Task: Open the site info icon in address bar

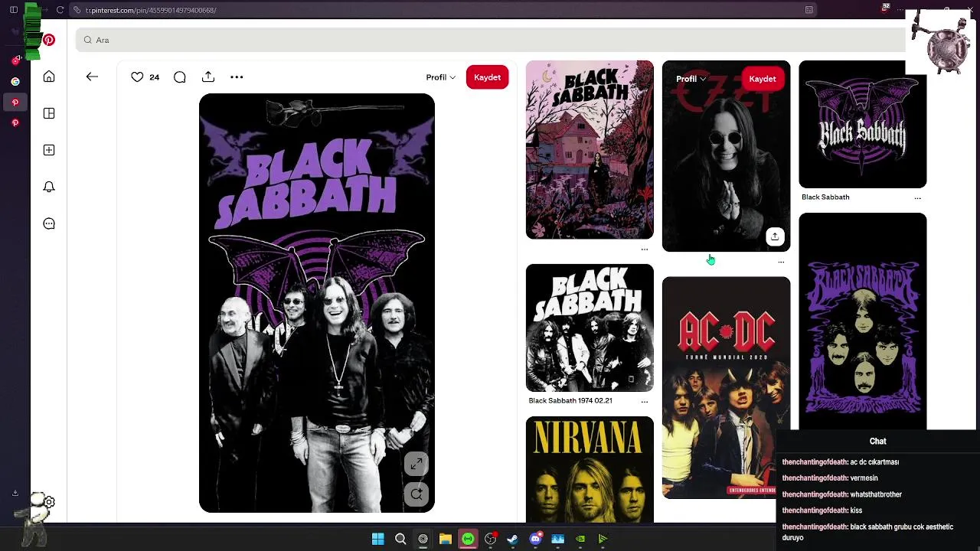Action: pos(77,10)
